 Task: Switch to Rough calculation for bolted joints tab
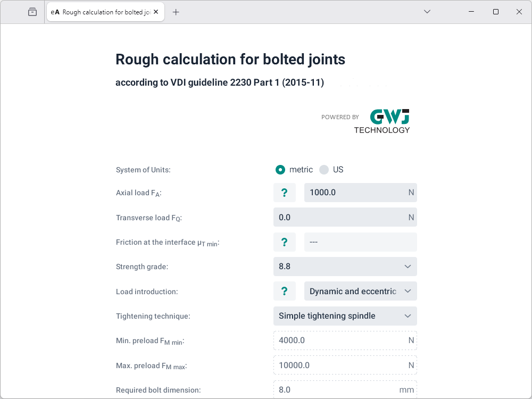(101, 12)
